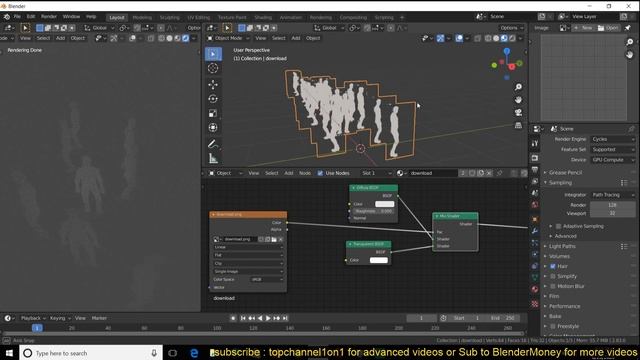Open the Tool properties tab icon
This screenshot has width=640, height=360.
pyautogui.click(x=535, y=144)
